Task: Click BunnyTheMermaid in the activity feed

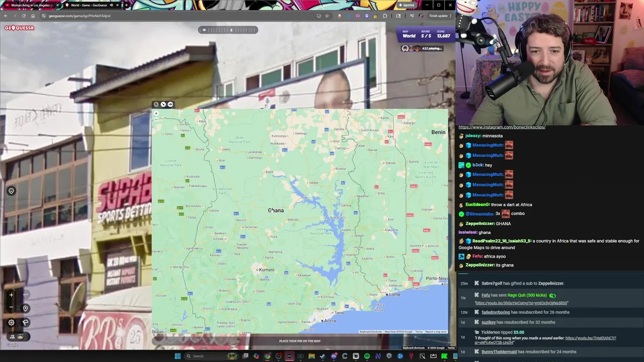Action: pyautogui.click(x=499, y=351)
